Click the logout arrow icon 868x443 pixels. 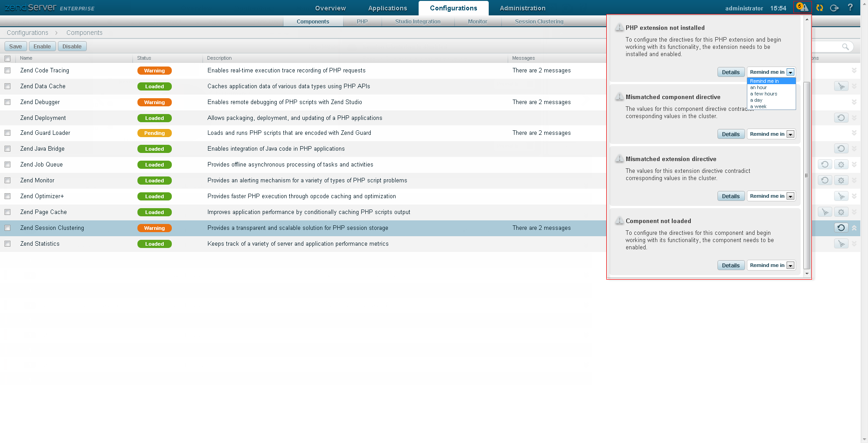835,8
